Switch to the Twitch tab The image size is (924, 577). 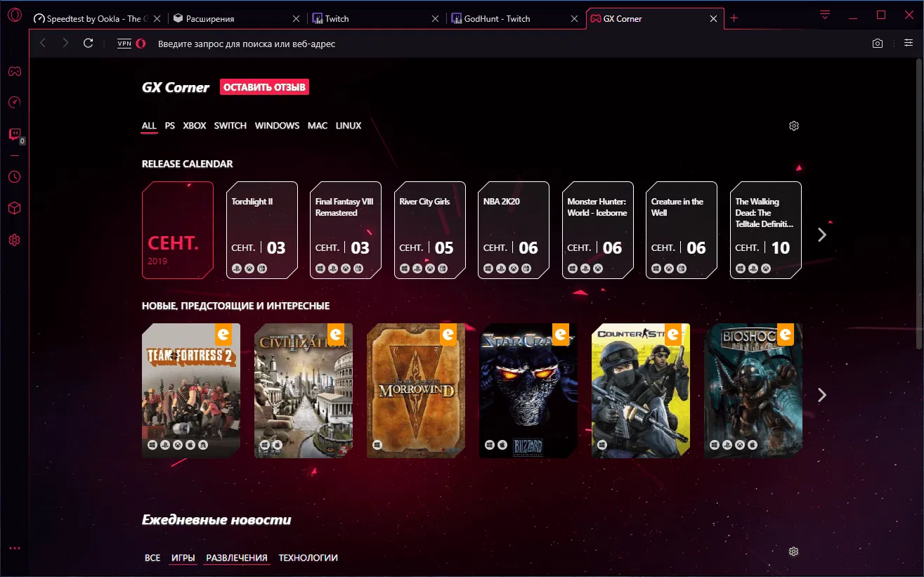pos(376,19)
